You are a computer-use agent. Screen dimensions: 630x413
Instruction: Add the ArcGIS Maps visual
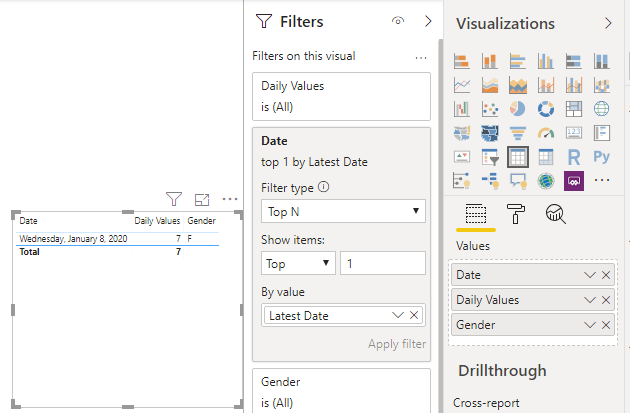[x=546, y=180]
